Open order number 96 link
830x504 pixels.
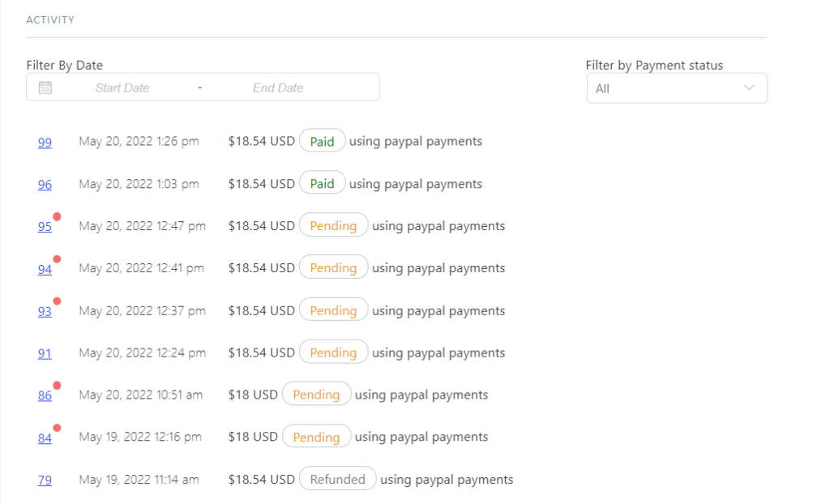[x=45, y=185]
